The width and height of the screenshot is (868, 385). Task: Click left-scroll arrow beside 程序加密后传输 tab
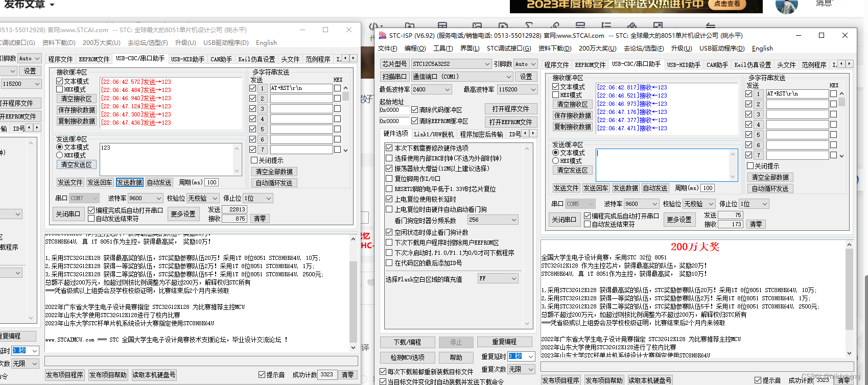coord(525,133)
